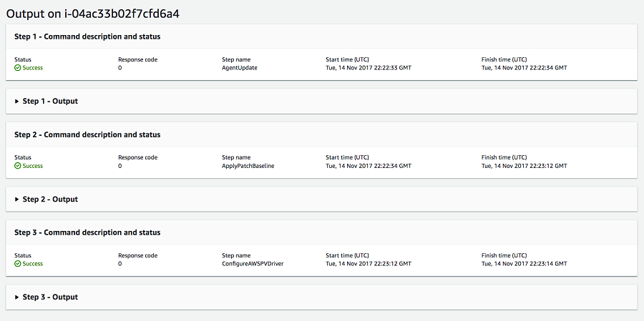Click the Step 2 Success status text
This screenshot has height=321, width=644.
click(33, 166)
